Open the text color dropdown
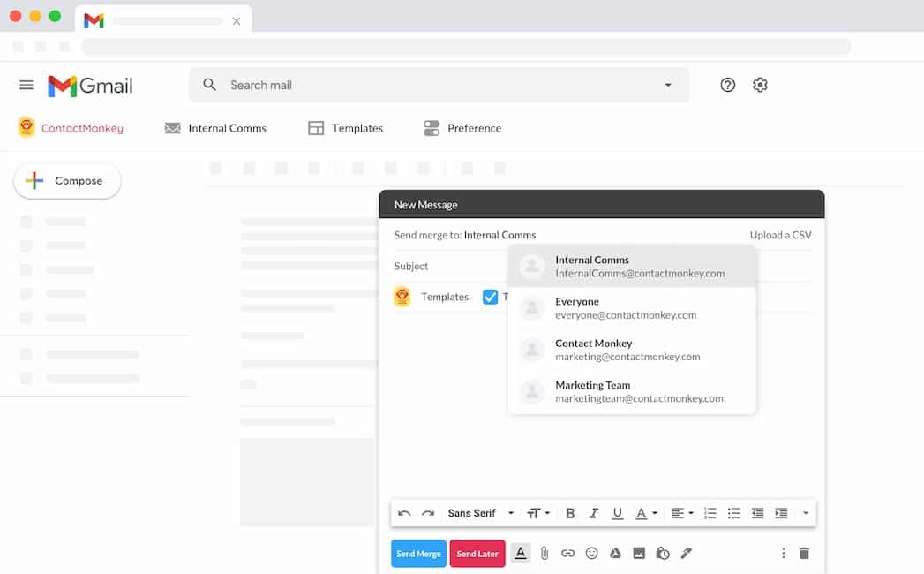This screenshot has width=924, height=574. click(x=646, y=513)
